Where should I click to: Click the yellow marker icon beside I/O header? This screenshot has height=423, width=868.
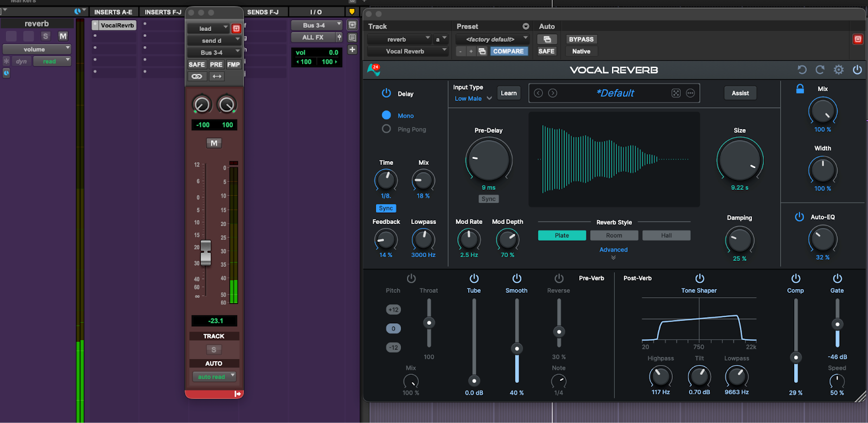tap(352, 12)
